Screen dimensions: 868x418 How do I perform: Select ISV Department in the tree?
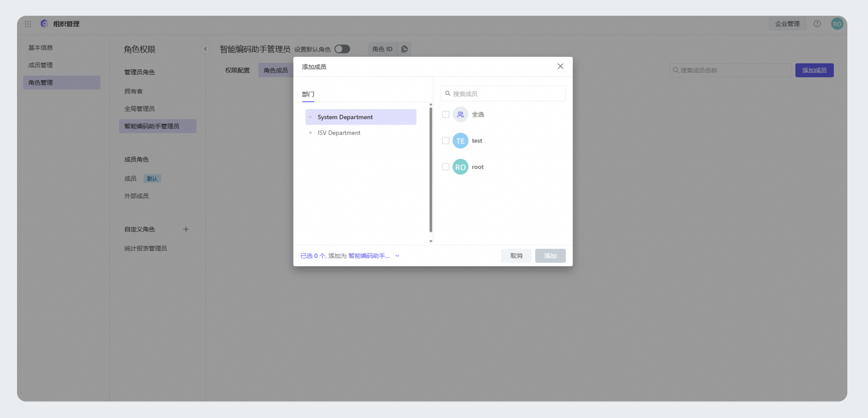339,133
